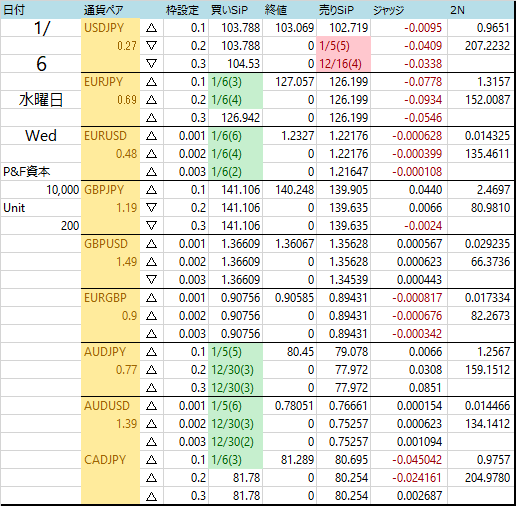Image resolution: width=516 pixels, height=506 pixels.
Task: Select the GBPJPY ratio value 1.19
Action: (127, 208)
